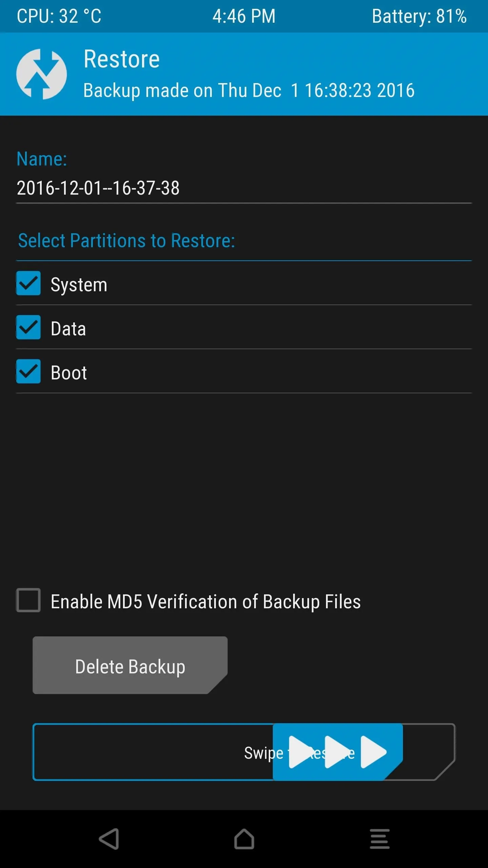Enable MD5 Verification of Backup Files
This screenshot has width=488, height=868.
pos(28,600)
